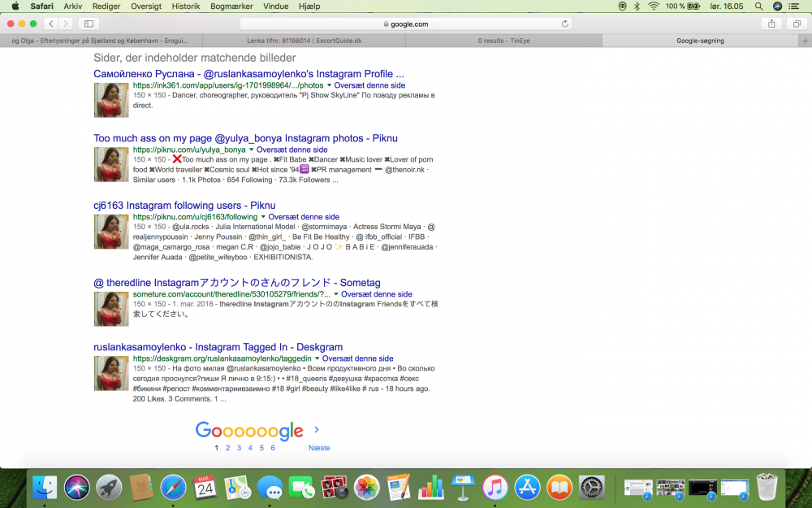812x508 pixels.
Task: Open the Rediger menu
Action: (106, 7)
